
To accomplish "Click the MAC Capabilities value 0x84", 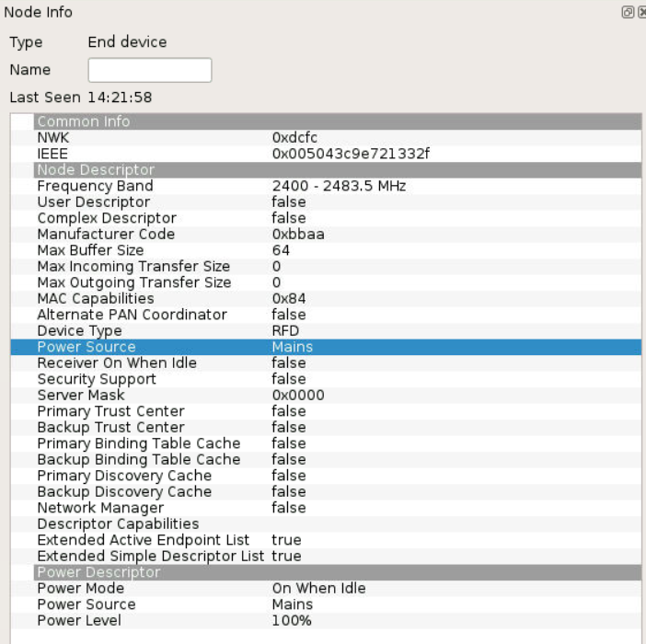I will pos(289,298).
